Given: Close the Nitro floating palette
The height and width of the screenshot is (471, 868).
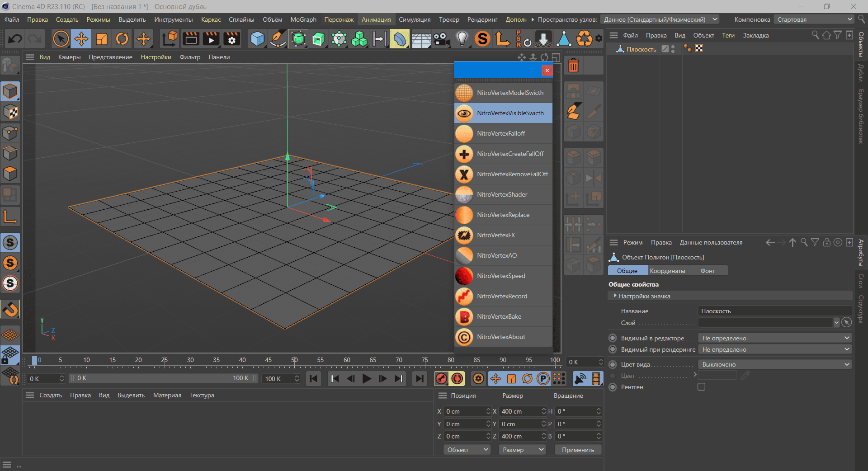Looking at the screenshot, I should pos(547,71).
